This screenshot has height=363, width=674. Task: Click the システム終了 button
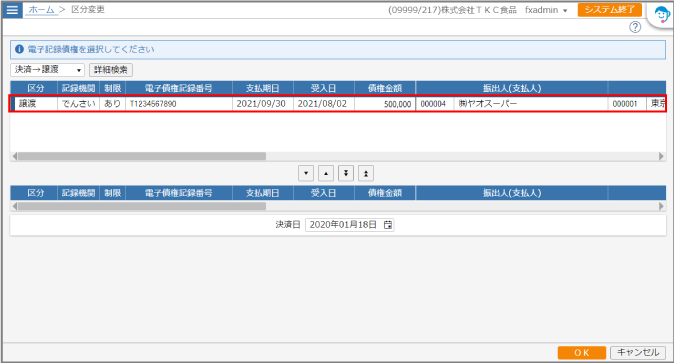610,9
